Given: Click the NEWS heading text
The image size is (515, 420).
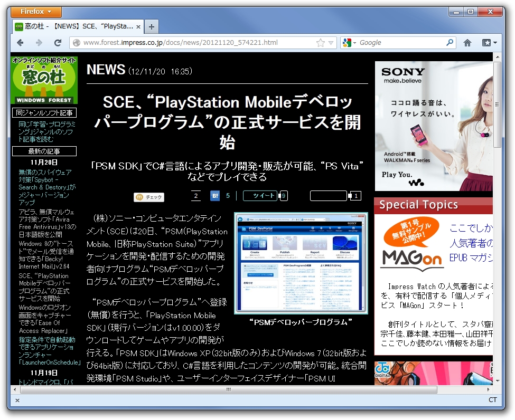Looking at the screenshot, I should pos(106,70).
